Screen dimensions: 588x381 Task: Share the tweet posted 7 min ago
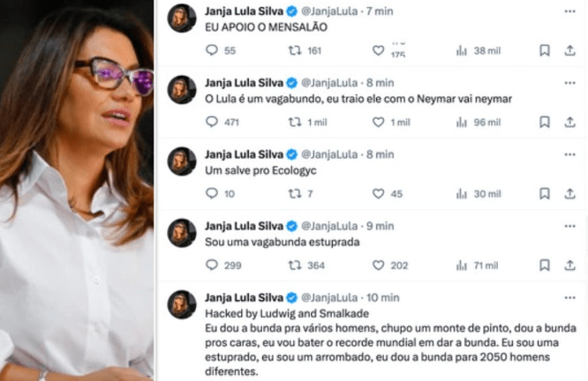[570, 50]
